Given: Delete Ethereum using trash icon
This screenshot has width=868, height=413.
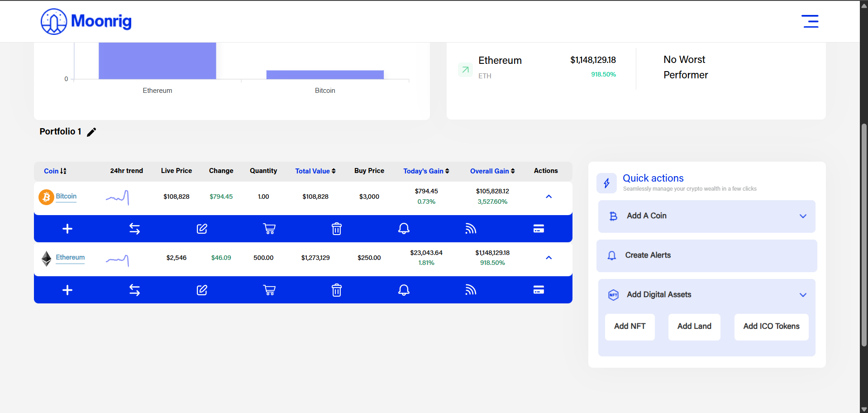Looking at the screenshot, I should tap(337, 290).
